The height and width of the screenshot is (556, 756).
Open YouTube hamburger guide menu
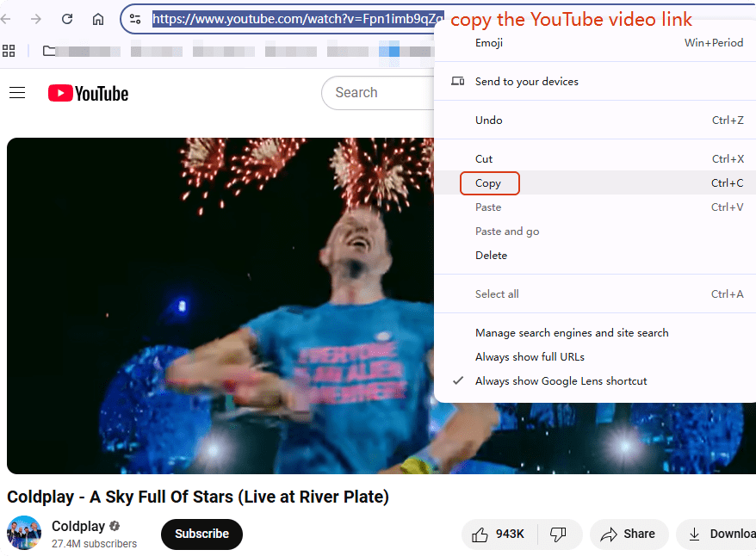click(17, 93)
